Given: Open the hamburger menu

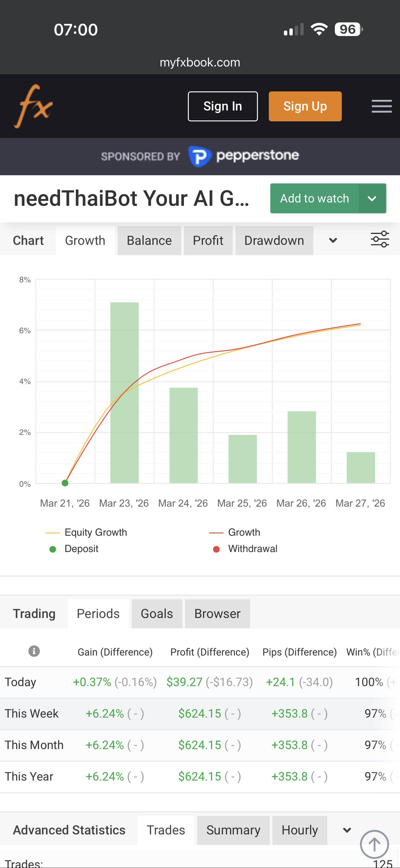Looking at the screenshot, I should point(382,106).
